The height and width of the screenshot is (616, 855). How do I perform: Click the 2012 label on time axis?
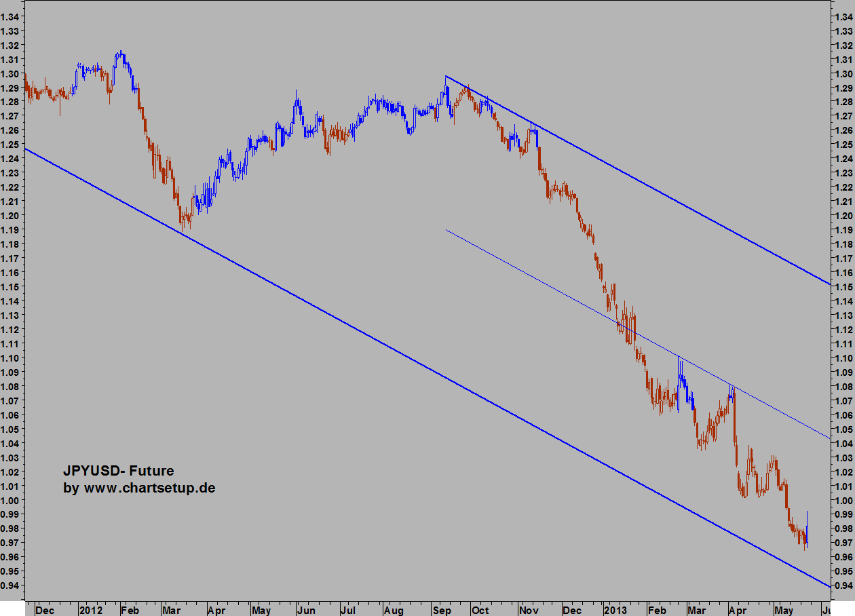(90, 611)
